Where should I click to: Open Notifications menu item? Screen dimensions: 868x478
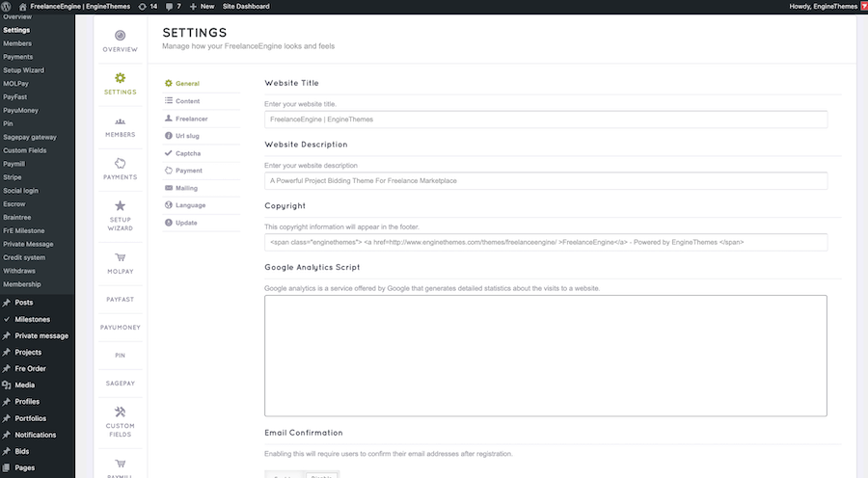[x=37, y=435]
